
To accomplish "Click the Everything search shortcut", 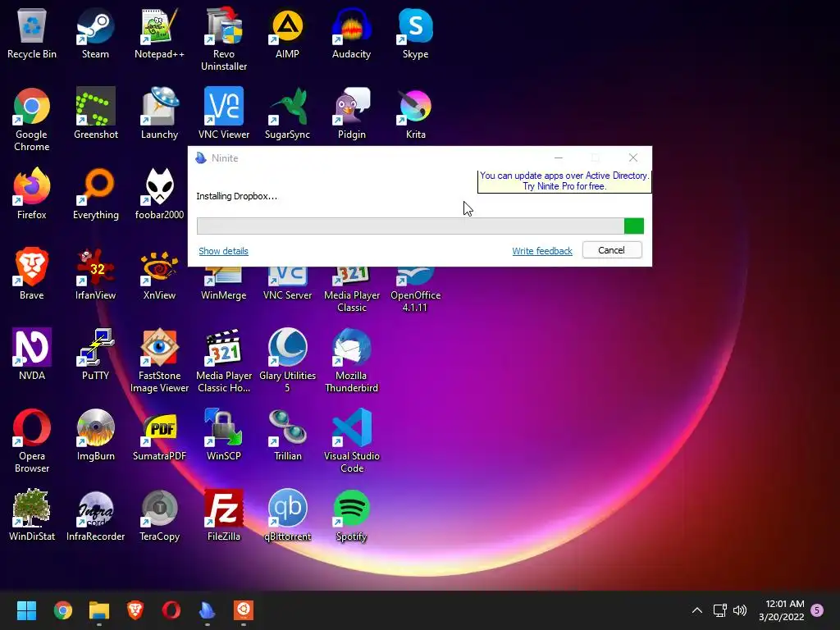I will (95, 194).
